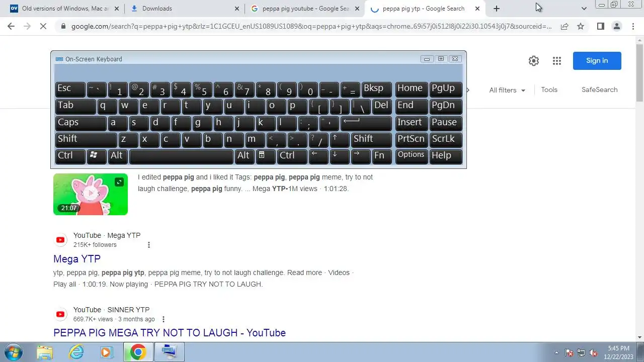Bookmark this page with the star icon
644x362 pixels.
click(x=581, y=26)
